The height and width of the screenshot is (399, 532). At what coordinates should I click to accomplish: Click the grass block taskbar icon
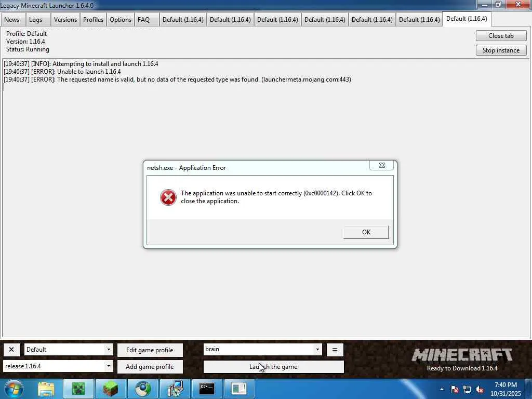(x=111, y=389)
